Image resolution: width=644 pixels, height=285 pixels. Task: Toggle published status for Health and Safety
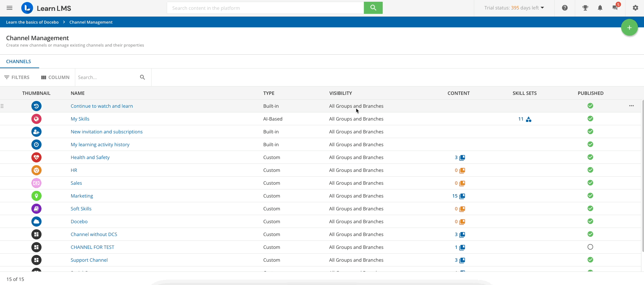click(x=590, y=157)
